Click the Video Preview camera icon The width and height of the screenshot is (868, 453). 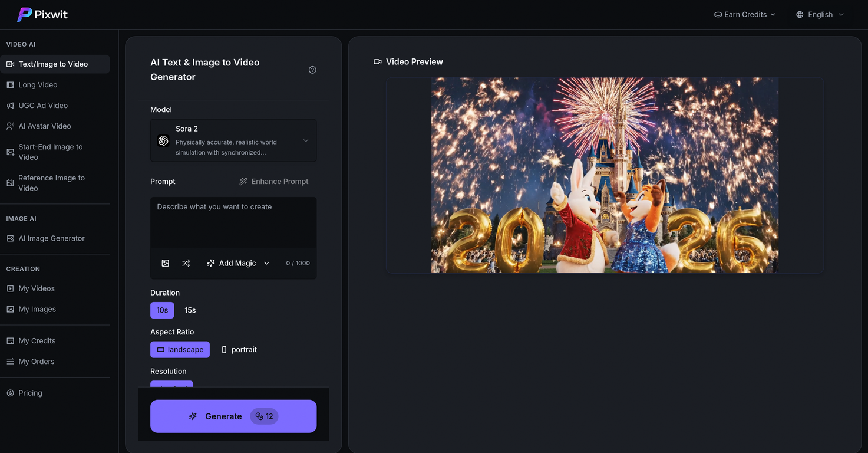click(x=378, y=61)
